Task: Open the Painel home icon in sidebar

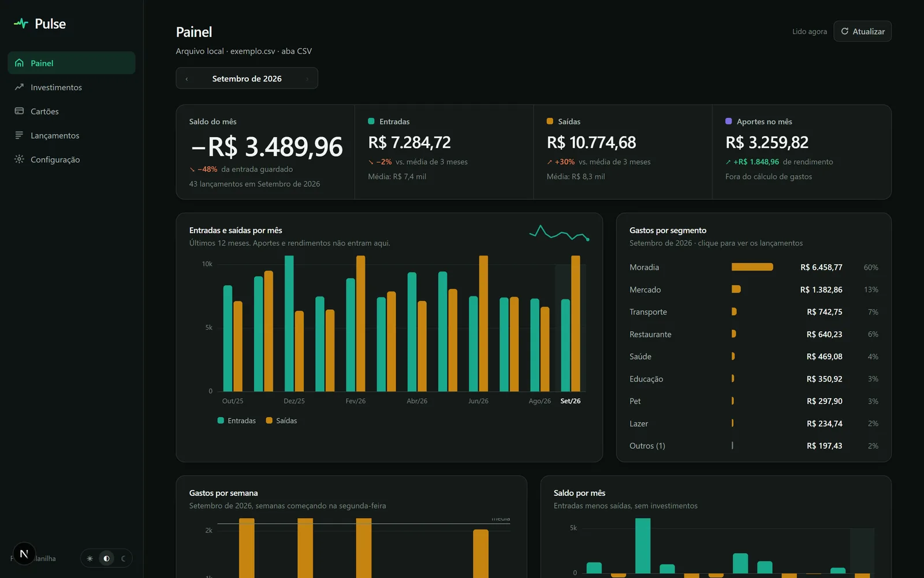Action: click(19, 63)
